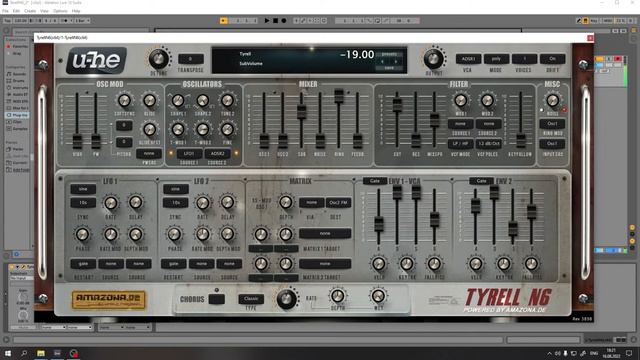Click the filter Mod 2 knob

(x=487, y=100)
